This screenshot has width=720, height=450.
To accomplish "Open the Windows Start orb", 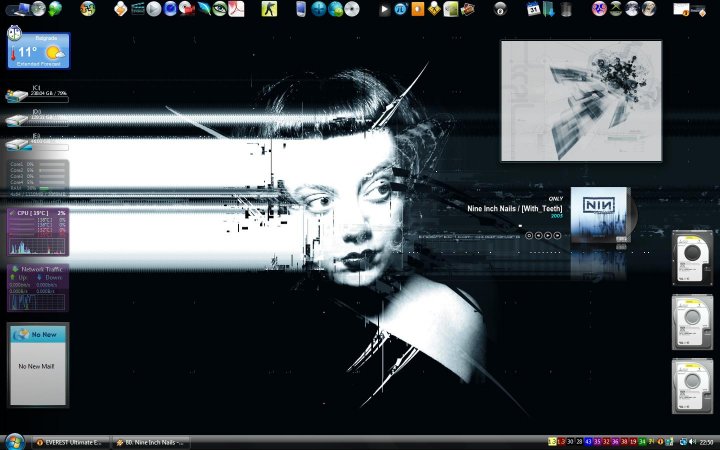I will 14,442.
